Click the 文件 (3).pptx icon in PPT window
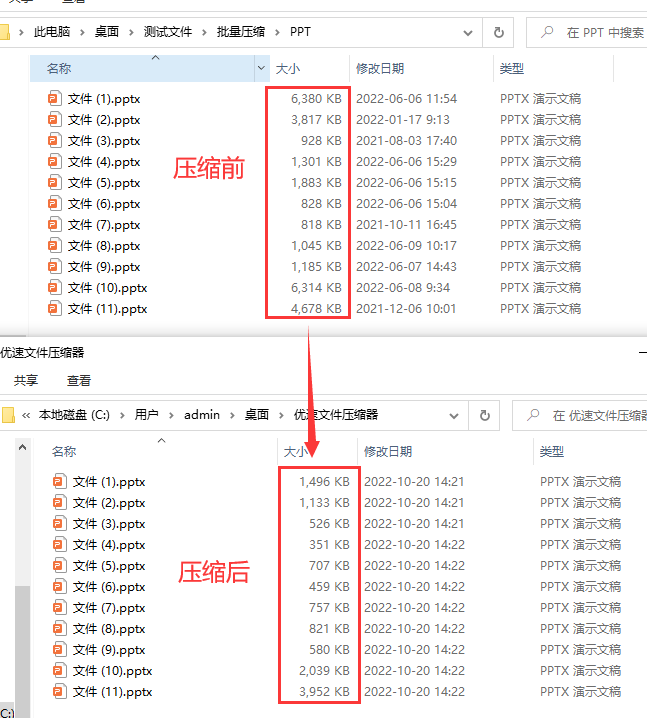This screenshot has height=718, width=647. coord(54,141)
